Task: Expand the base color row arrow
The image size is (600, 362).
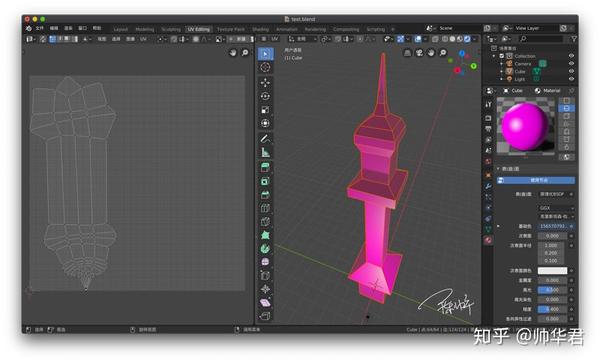Action: pyautogui.click(x=498, y=226)
